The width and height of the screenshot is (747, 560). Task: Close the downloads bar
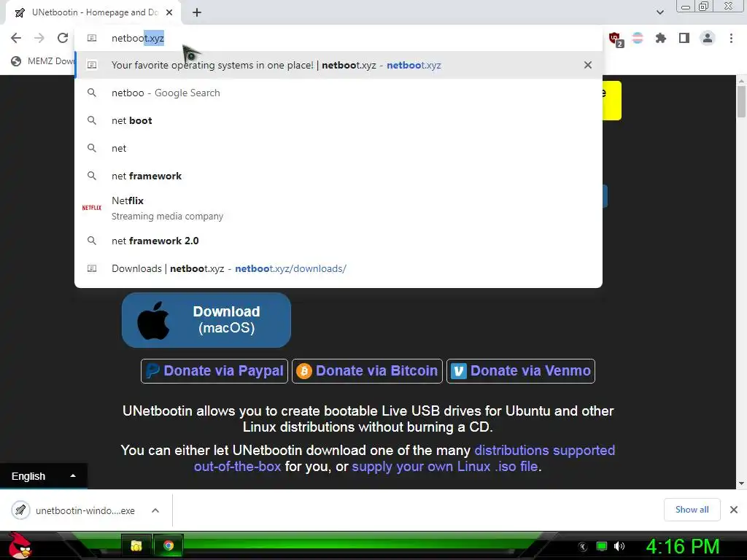(734, 510)
